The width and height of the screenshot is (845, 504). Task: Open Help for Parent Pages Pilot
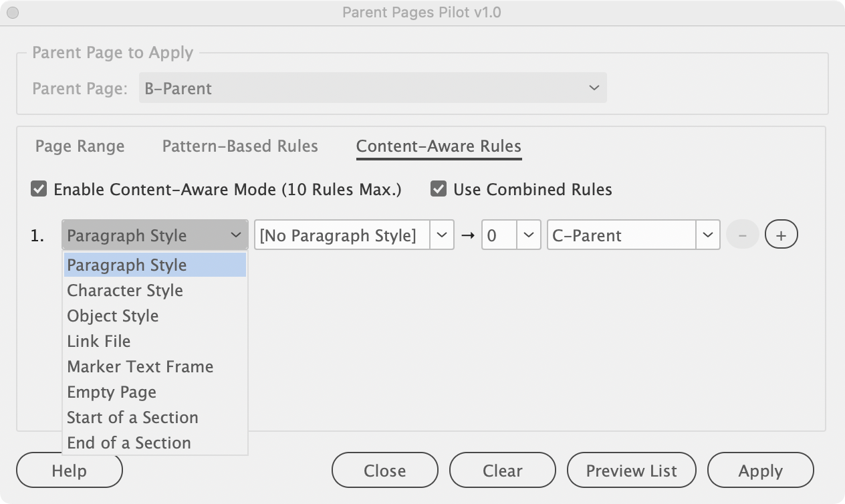click(x=70, y=471)
